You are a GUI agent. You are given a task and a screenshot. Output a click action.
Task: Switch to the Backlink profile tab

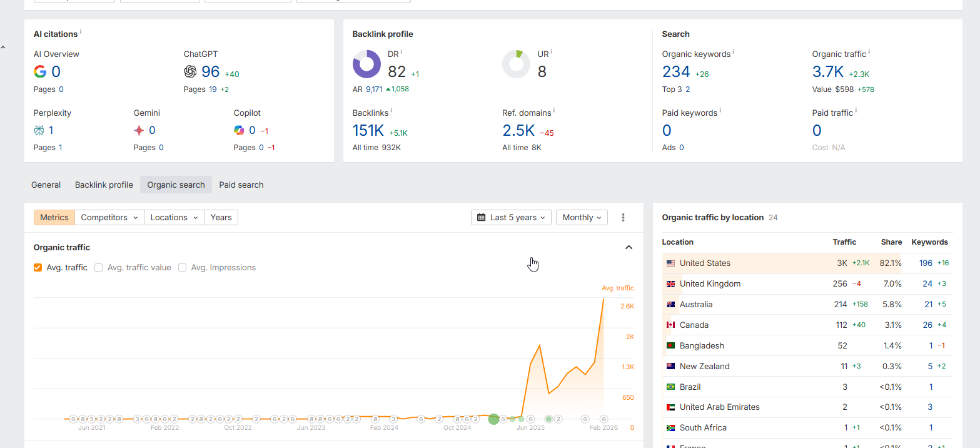click(104, 185)
